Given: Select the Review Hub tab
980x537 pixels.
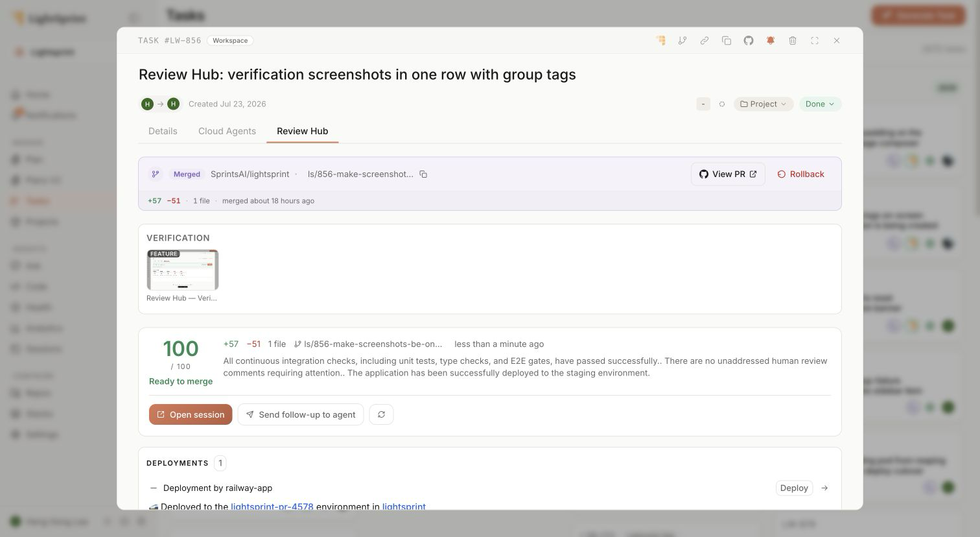Looking at the screenshot, I should 302,131.
